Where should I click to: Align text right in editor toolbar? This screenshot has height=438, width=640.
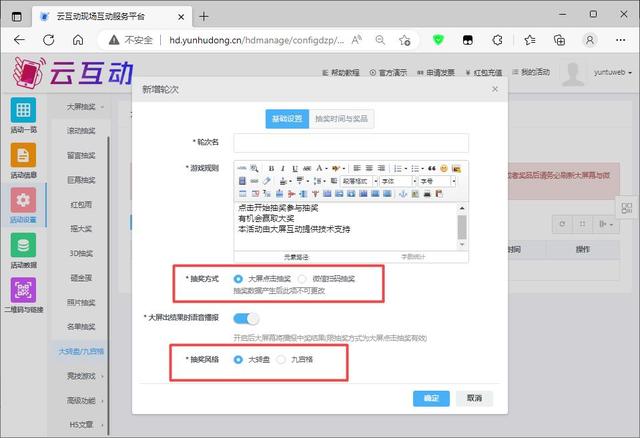point(381,168)
